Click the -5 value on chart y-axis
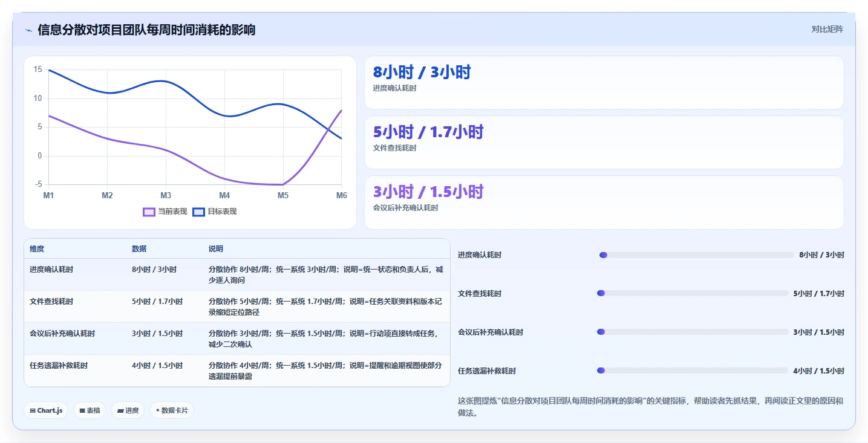 tap(38, 184)
